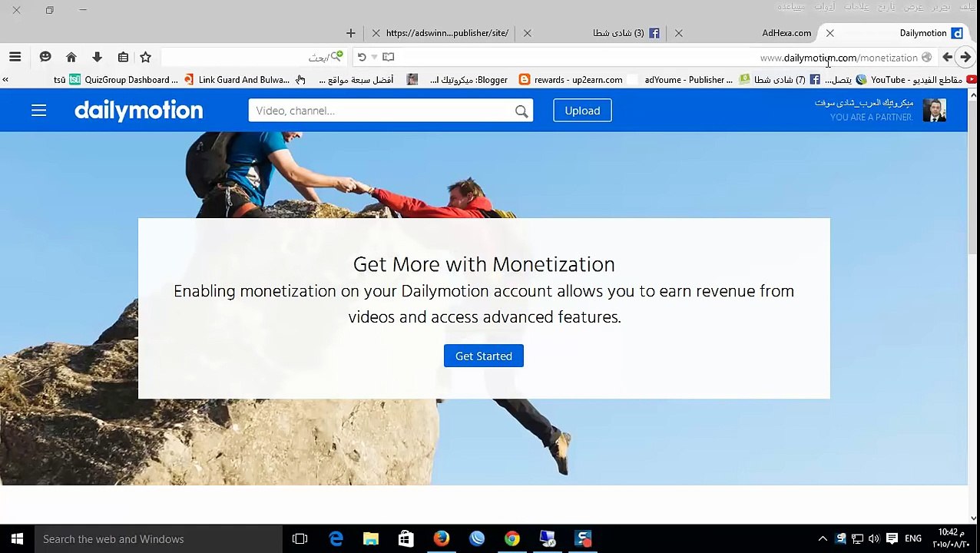Open a new tab with plus button
Viewport: 980px width, 553px height.
351,33
